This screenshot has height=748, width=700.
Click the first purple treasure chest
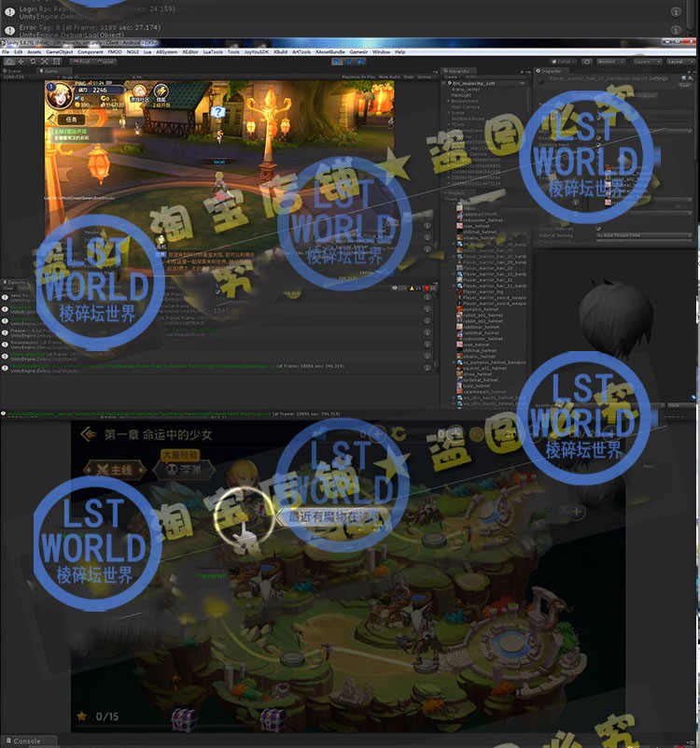(x=184, y=719)
